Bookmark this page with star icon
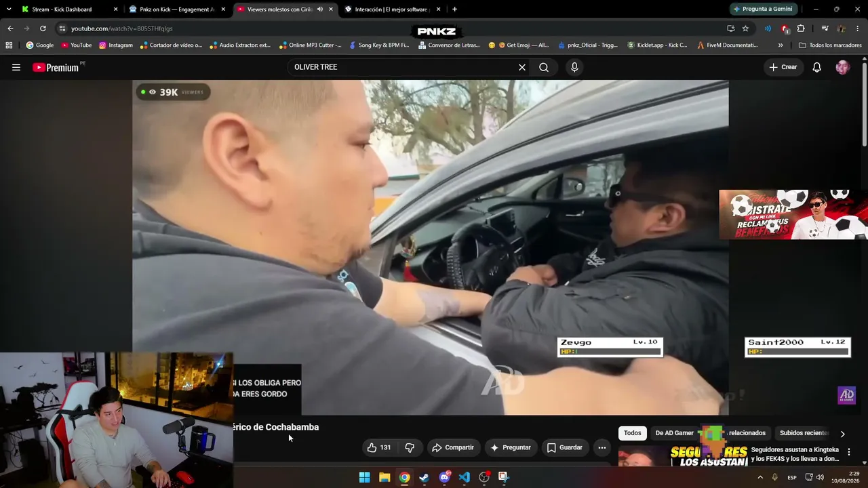This screenshot has height=488, width=868. pos(745,28)
